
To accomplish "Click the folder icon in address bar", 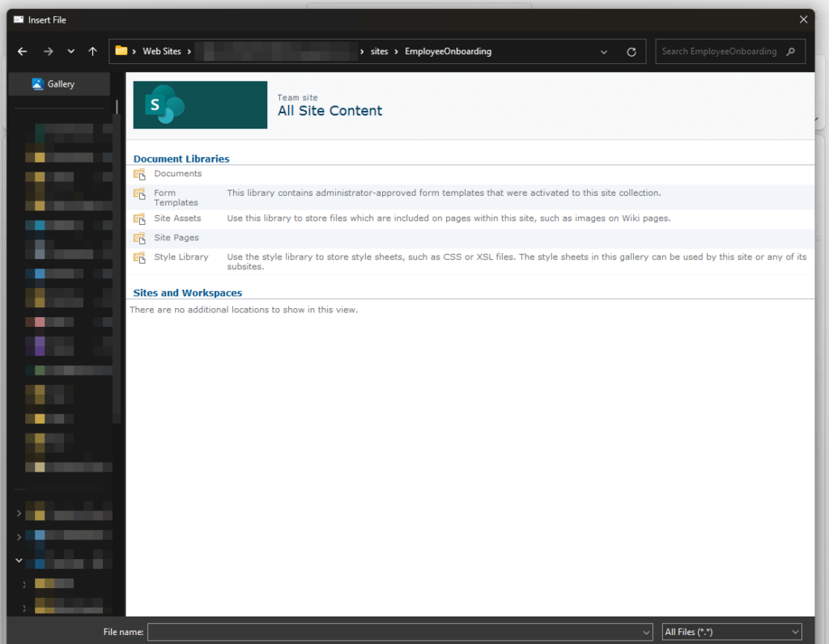I will [121, 51].
